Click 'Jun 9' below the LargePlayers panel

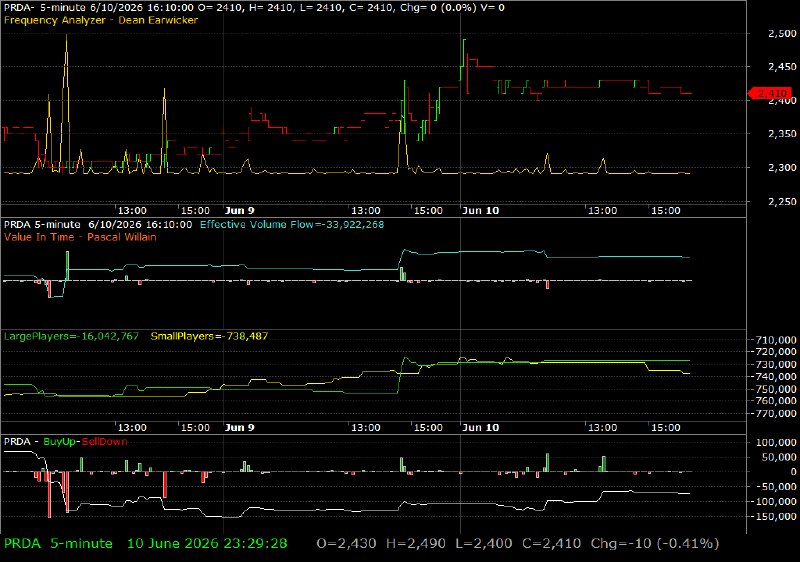coord(239,427)
